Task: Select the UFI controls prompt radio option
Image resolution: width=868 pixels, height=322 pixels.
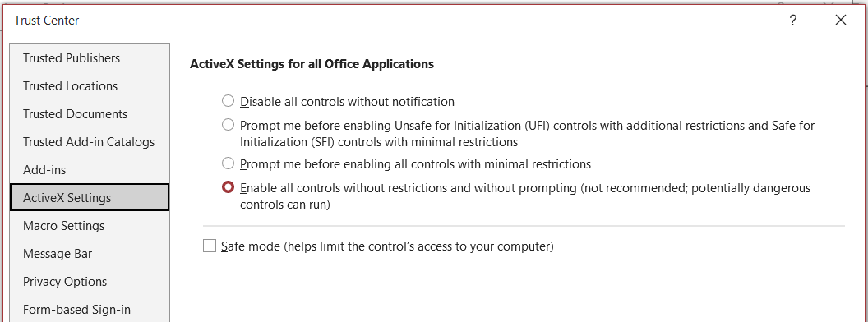Action: click(228, 125)
